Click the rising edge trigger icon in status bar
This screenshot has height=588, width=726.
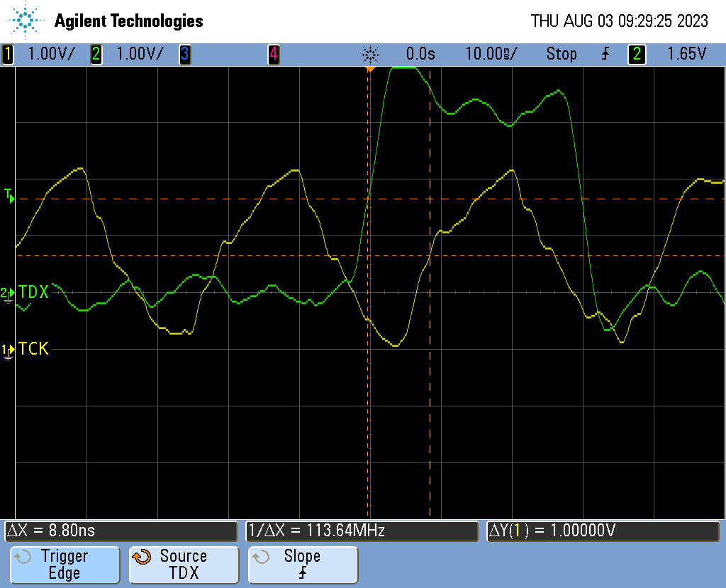(x=605, y=54)
